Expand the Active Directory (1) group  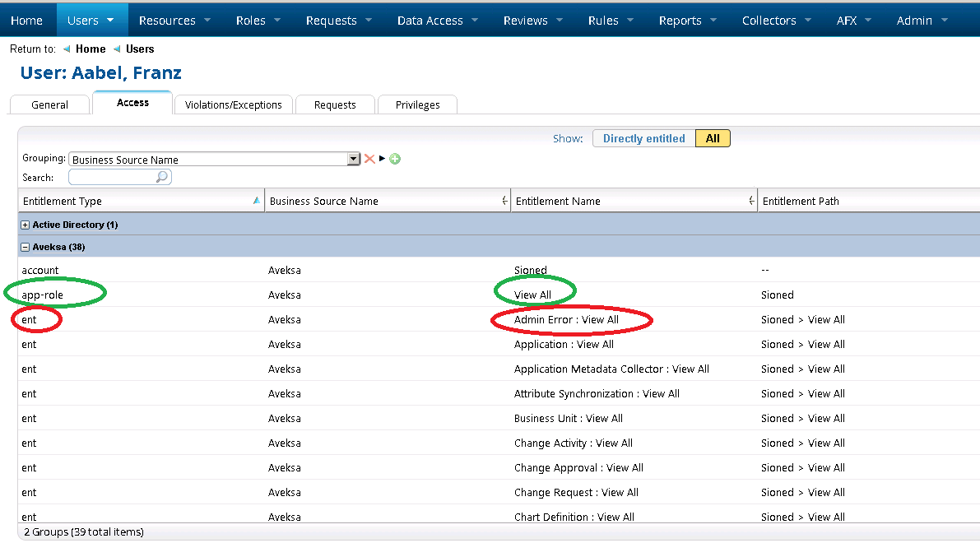click(x=27, y=224)
